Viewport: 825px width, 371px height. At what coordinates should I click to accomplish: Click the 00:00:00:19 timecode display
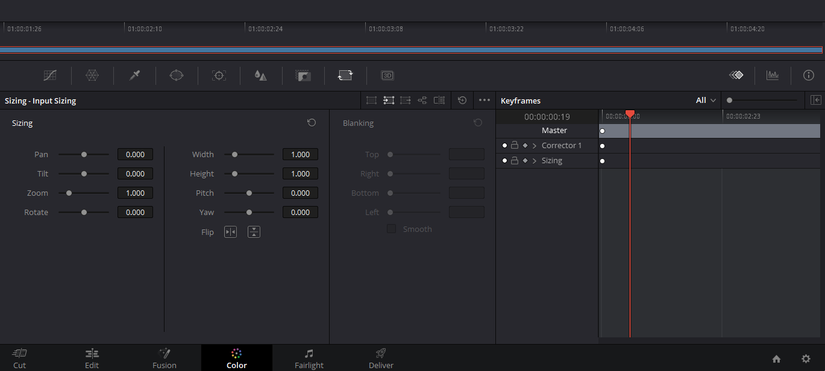click(547, 117)
